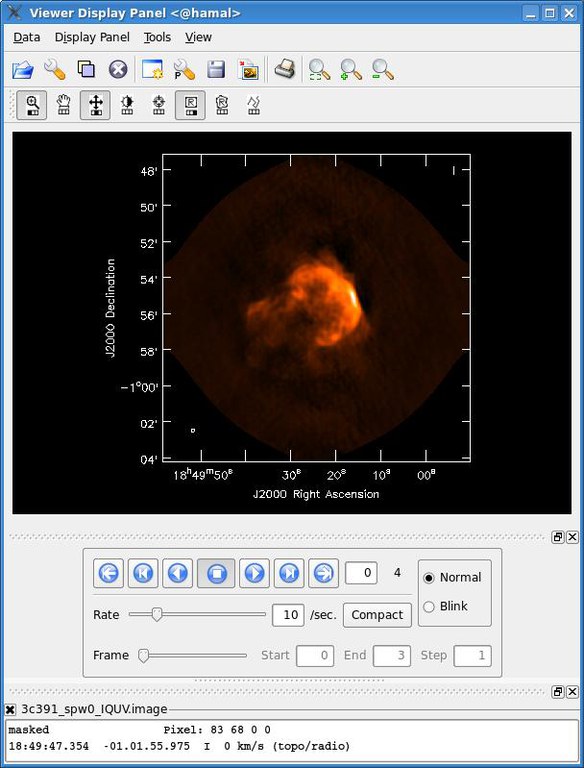This screenshot has width=584, height=768.
Task: Select the ellipse region tool
Action: click(222, 105)
